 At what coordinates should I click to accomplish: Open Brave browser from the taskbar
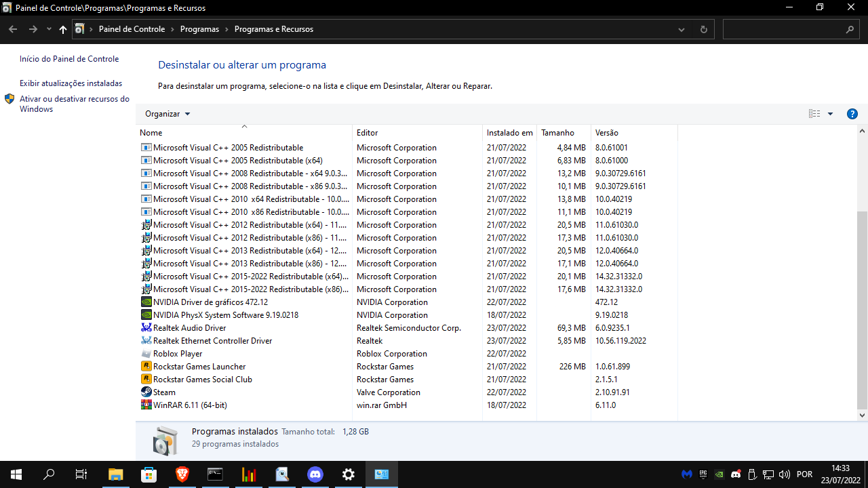[182, 474]
